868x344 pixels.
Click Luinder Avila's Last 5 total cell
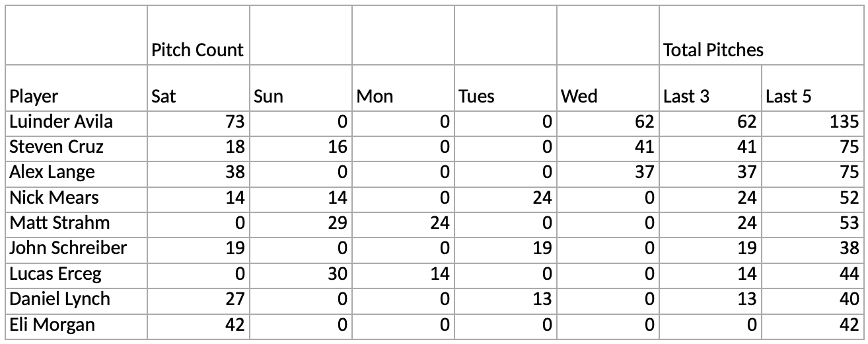pyautogui.click(x=813, y=122)
